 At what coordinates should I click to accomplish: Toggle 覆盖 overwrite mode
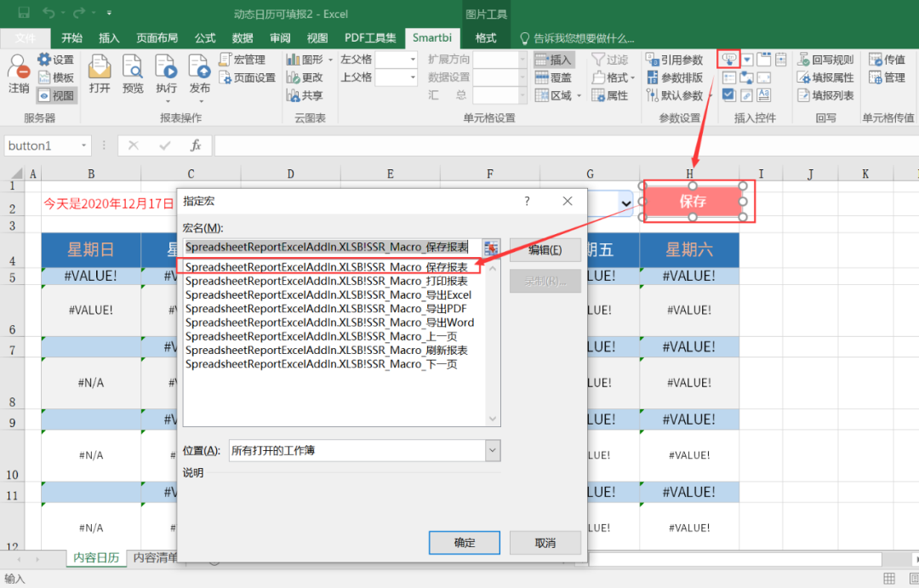pyautogui.click(x=554, y=77)
